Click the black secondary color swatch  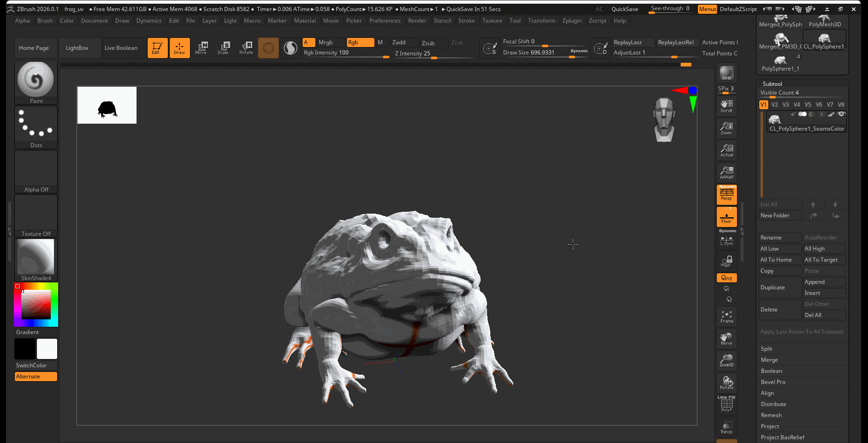pos(25,349)
